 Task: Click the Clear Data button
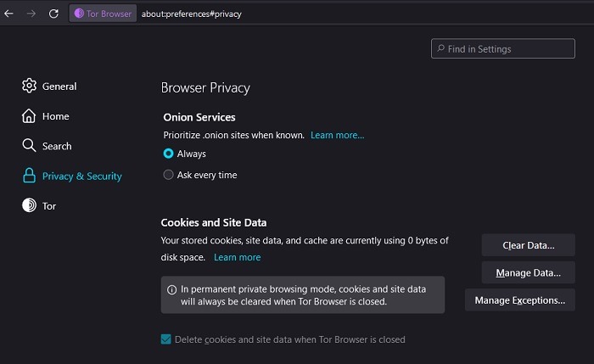click(529, 245)
